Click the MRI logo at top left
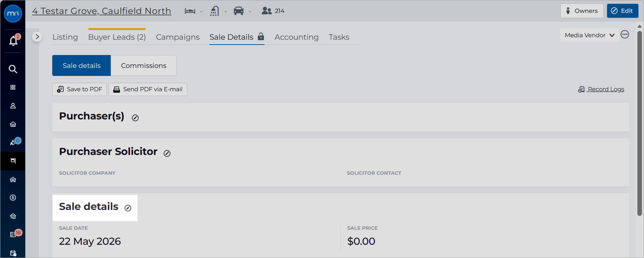Screen dimensions: 644x258 tap(13, 14)
